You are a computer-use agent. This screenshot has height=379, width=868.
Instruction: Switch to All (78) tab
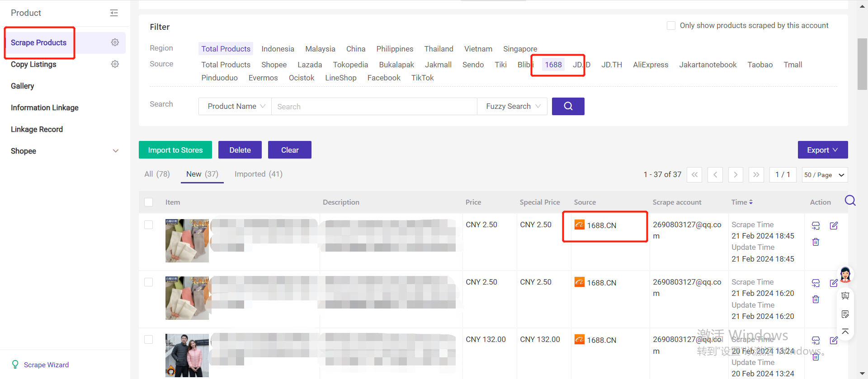click(157, 174)
